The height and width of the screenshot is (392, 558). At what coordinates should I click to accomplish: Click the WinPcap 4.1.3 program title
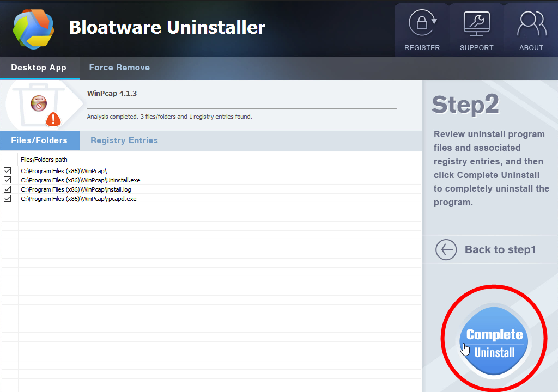click(112, 94)
